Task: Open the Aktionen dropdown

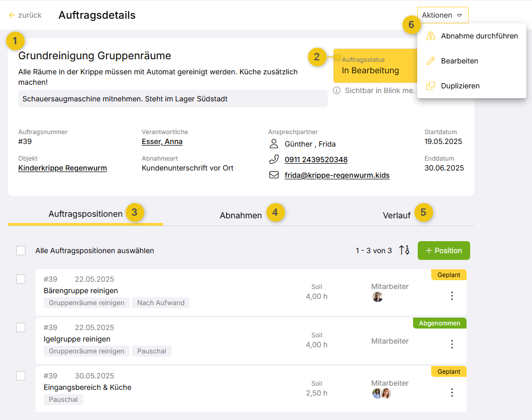Action: point(443,15)
